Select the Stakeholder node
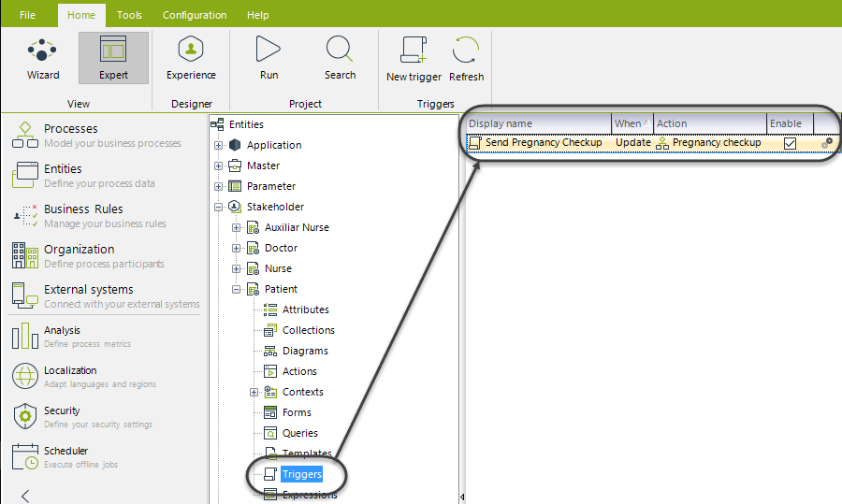 click(275, 208)
